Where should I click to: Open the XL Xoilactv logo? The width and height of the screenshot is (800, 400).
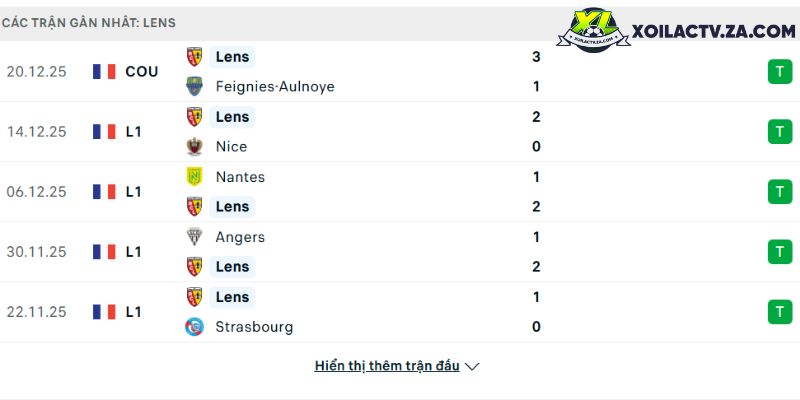pyautogui.click(x=593, y=29)
